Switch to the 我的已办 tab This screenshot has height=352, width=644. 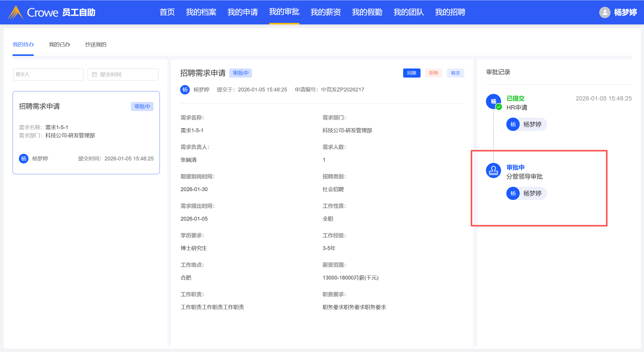59,45
